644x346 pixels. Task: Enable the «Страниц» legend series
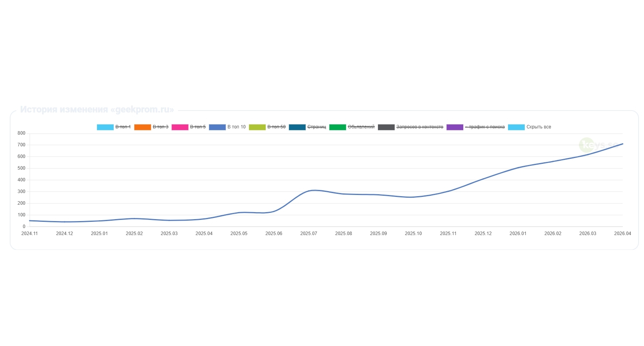307,127
